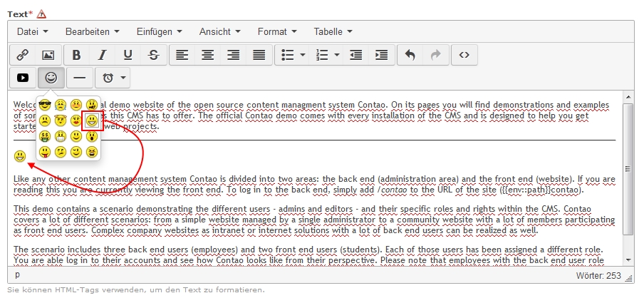Viewport: 644px width, 298px height.
Task: Center align the text
Action: pyautogui.click(x=207, y=55)
